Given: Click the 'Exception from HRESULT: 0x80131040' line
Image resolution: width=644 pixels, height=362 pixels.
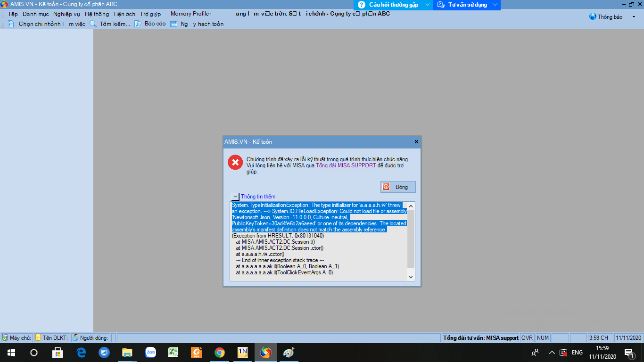Looking at the screenshot, I should click(x=278, y=236).
